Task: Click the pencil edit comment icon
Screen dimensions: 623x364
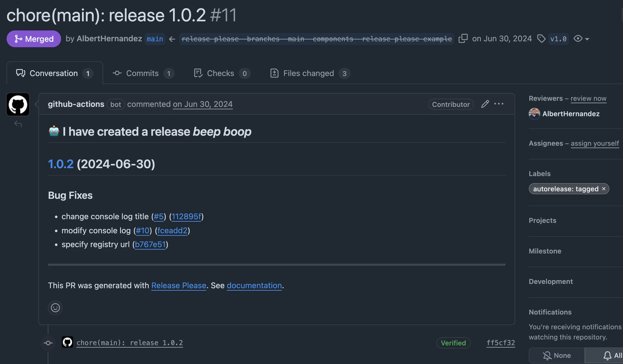Action: click(485, 104)
